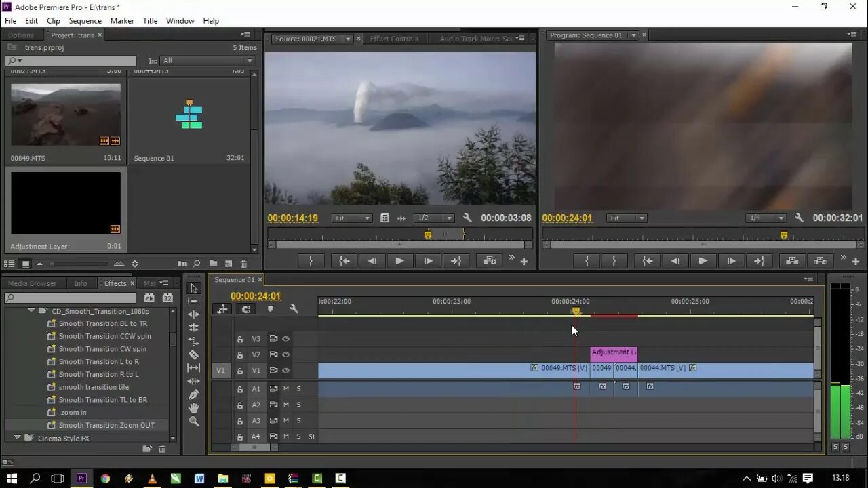Toggle snap in the timeline
Screen dimensions: 868x488
245,309
